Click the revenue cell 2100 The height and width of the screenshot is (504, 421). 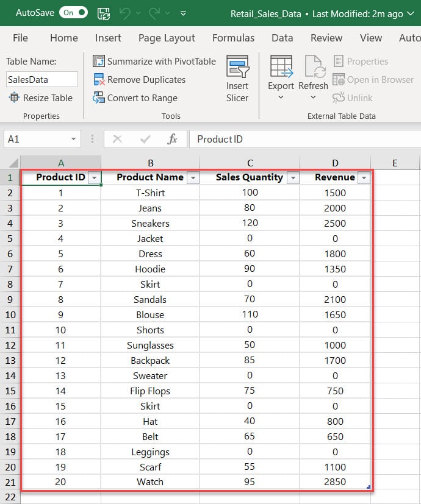335,300
